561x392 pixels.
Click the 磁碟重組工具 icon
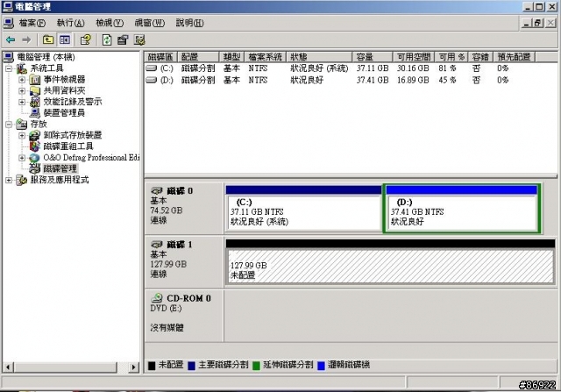35,146
